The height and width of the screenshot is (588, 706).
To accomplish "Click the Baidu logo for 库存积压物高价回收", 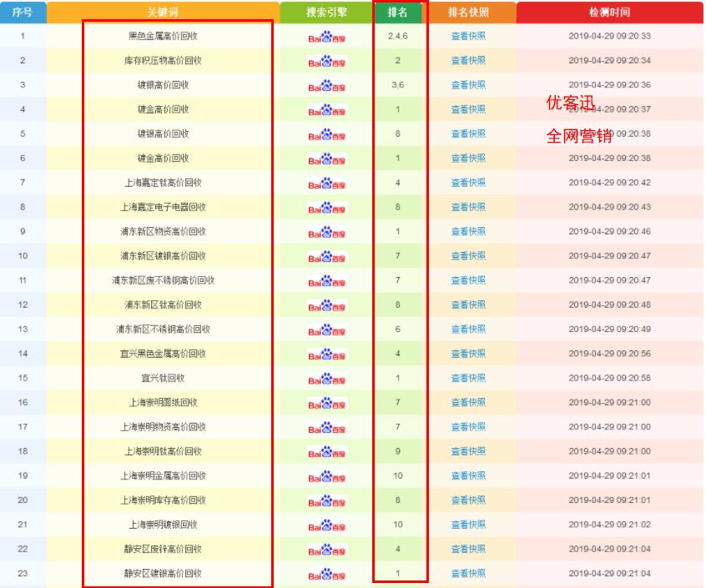I will (326, 61).
